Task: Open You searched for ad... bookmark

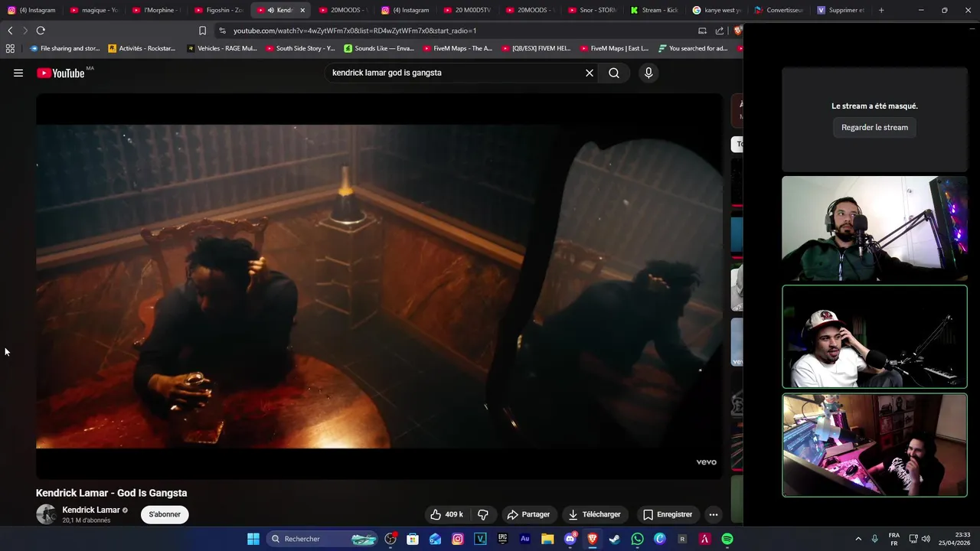Action: coord(693,48)
